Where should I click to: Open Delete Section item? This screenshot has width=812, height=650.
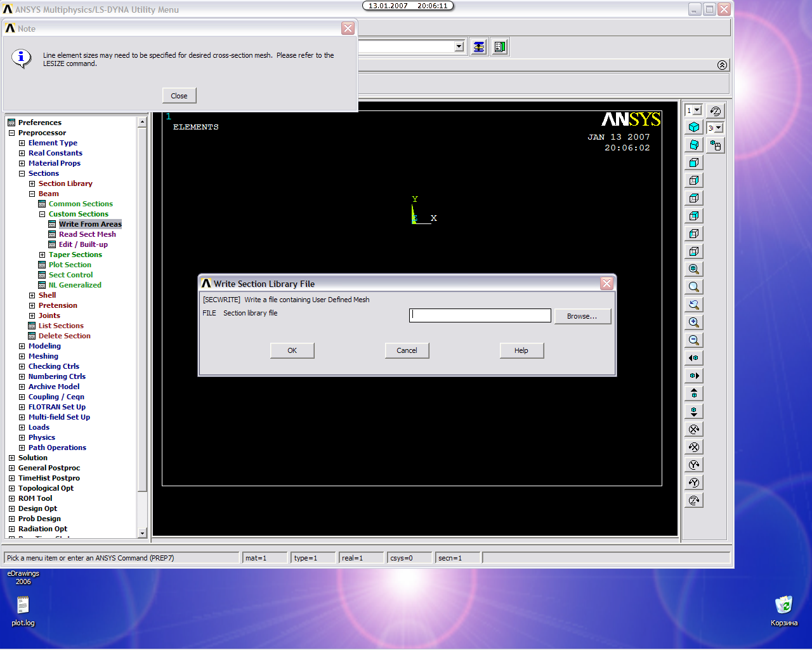pyautogui.click(x=64, y=336)
